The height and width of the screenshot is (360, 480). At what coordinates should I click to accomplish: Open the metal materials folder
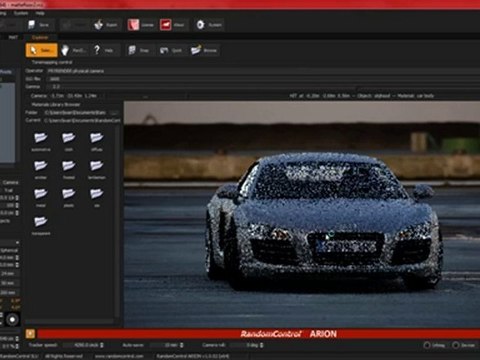(x=41, y=197)
